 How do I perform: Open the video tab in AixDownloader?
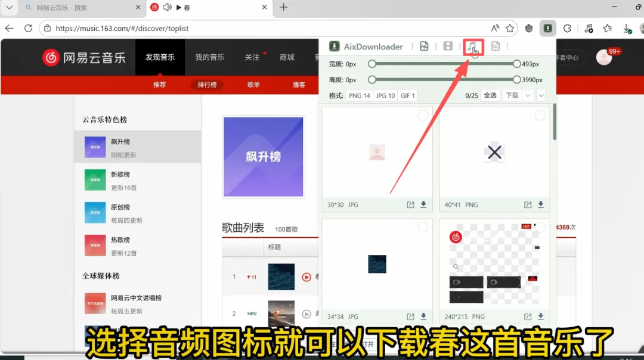click(448, 46)
